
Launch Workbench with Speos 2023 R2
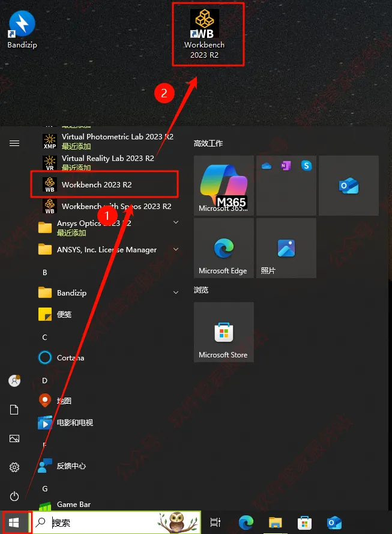click(107, 207)
